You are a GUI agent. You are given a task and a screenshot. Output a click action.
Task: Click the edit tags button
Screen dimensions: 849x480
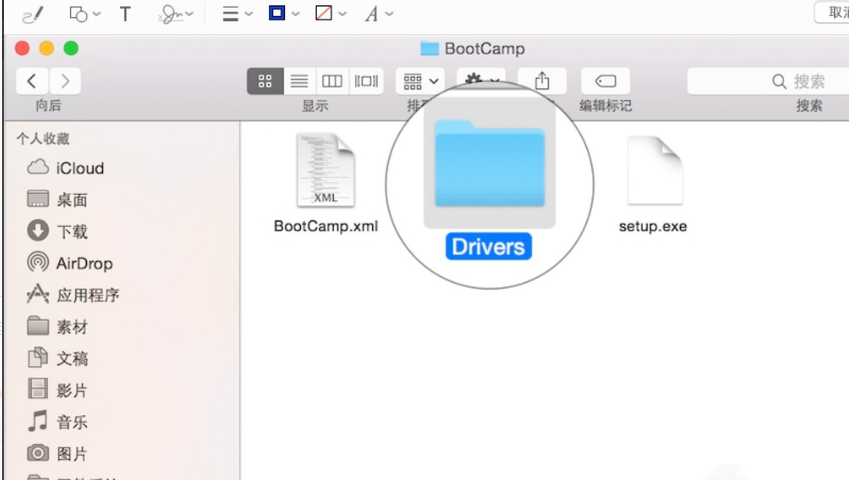(x=605, y=81)
